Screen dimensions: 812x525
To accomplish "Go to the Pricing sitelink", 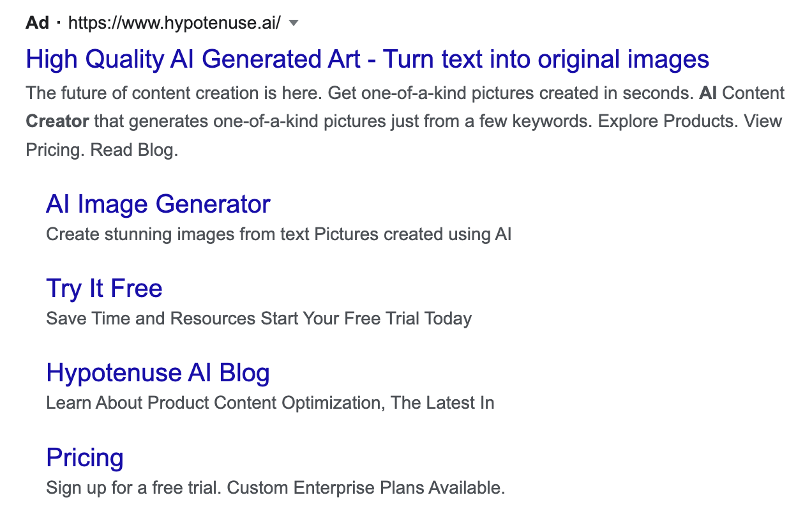I will 84,458.
